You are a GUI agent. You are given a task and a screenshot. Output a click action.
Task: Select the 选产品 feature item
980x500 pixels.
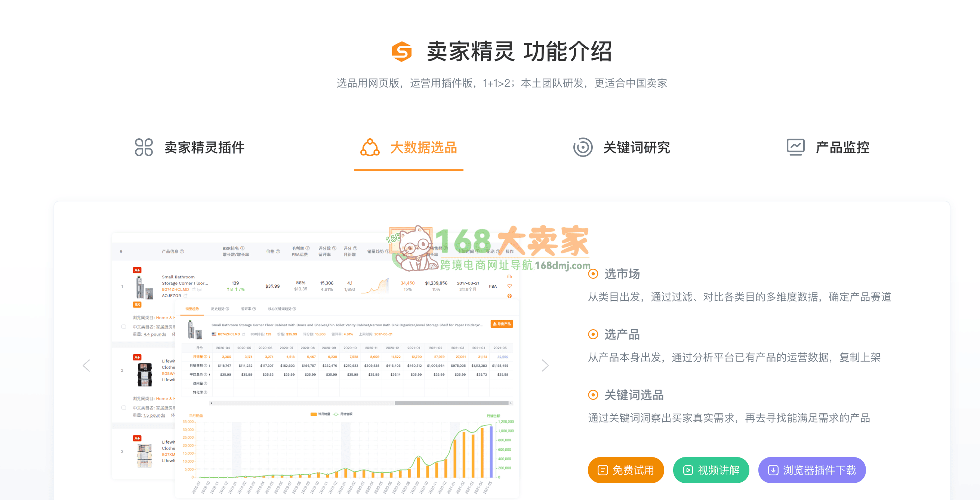(614, 334)
